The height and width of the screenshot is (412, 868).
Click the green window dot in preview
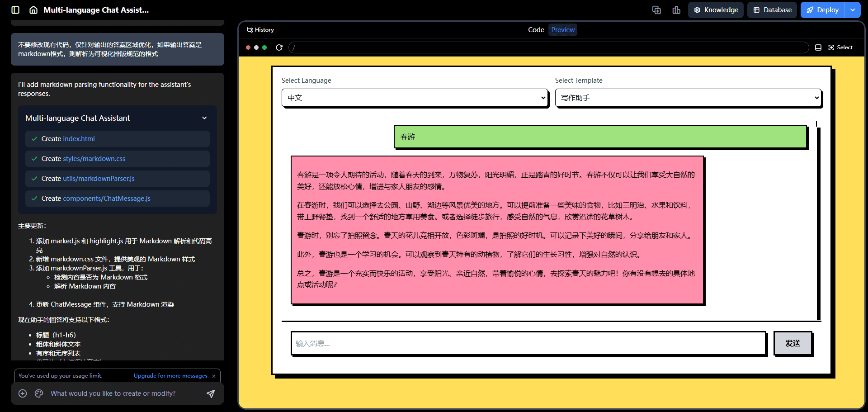pos(264,47)
